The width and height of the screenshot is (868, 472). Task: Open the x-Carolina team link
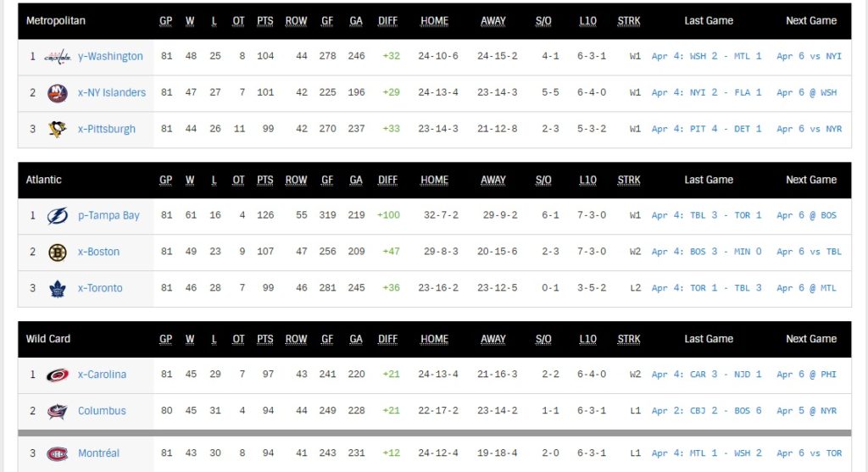pos(102,375)
